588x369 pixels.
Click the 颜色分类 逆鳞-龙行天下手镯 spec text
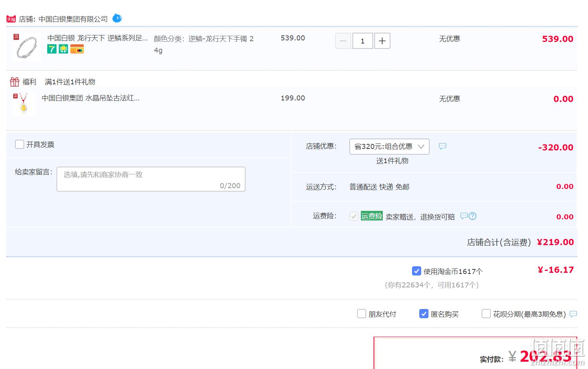click(204, 44)
